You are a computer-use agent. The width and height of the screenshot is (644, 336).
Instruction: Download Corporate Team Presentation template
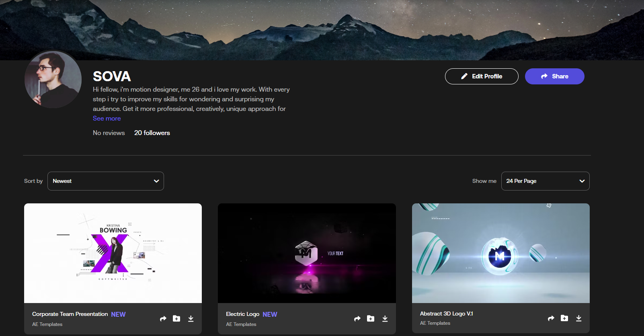click(191, 319)
